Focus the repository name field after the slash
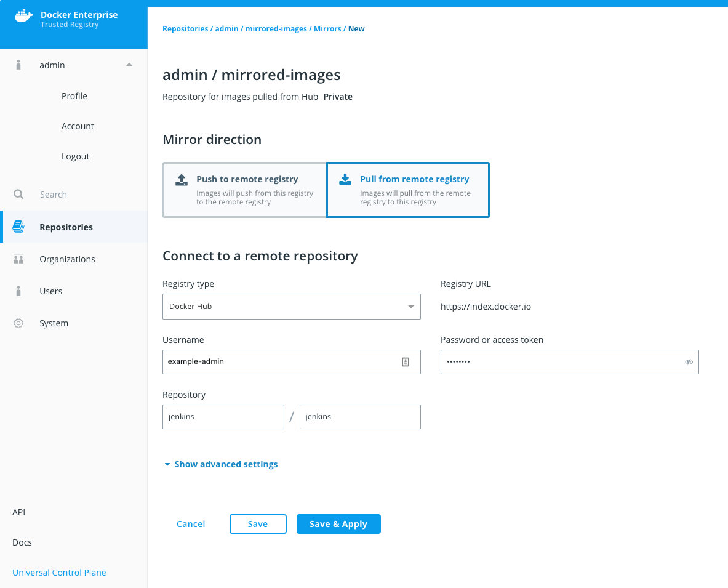Viewport: 728px width, 588px height. (x=360, y=417)
